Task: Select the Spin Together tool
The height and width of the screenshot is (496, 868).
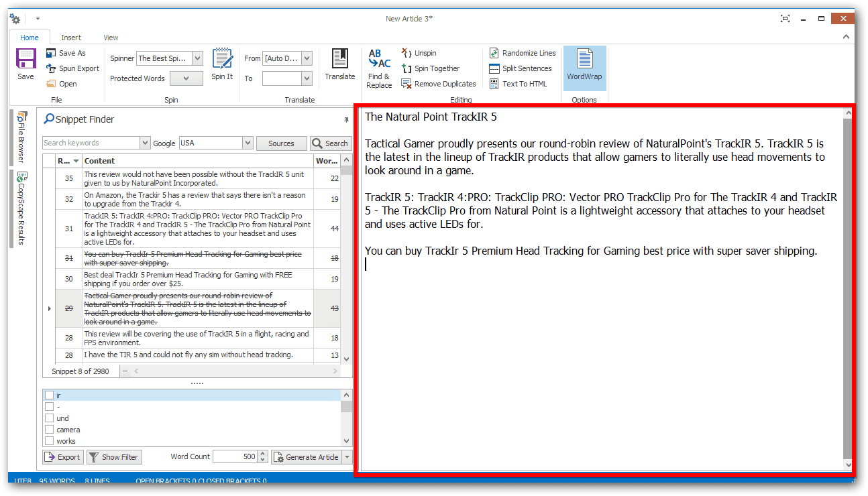Action: 430,68
